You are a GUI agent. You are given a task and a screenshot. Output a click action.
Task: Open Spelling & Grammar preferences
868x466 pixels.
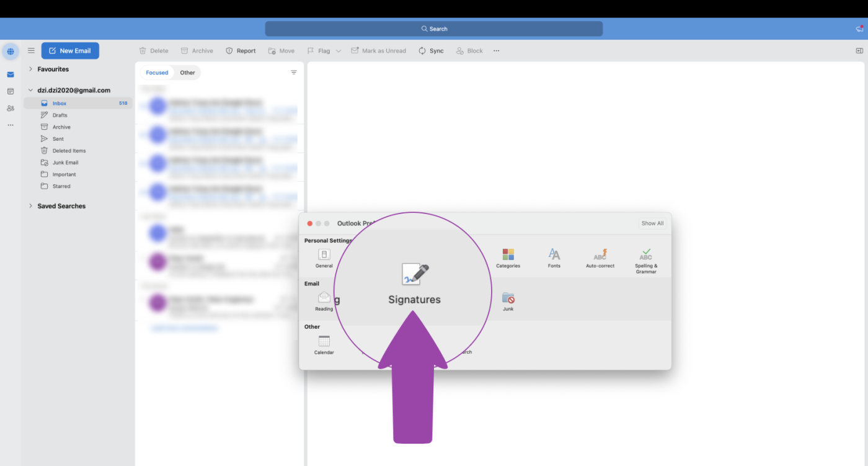pos(646,261)
